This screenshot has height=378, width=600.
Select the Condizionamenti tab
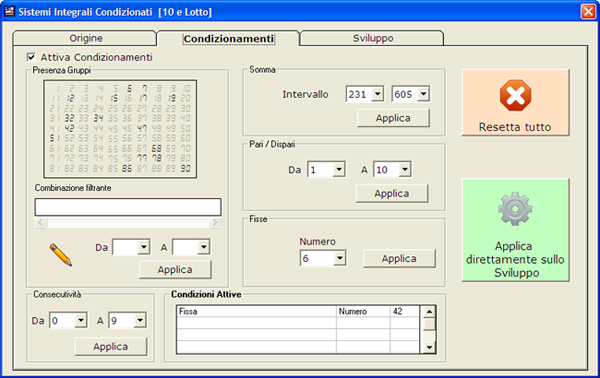pos(228,39)
